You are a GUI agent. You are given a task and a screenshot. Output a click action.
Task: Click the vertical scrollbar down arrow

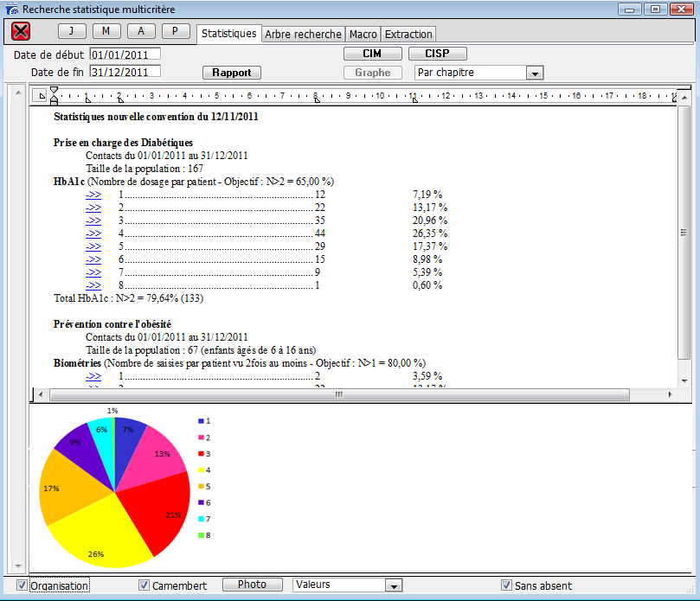tap(684, 380)
